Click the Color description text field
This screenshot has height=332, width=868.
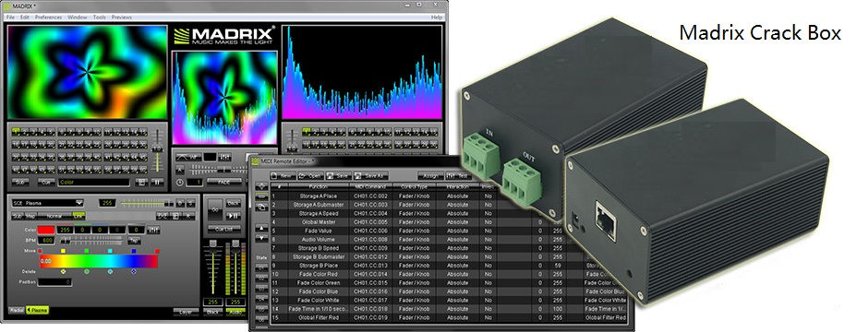(94, 182)
